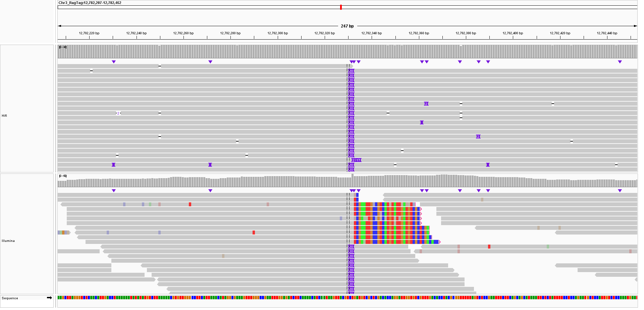This screenshot has width=644, height=310.
Task: Click the Sequence track label
Action: [10, 298]
